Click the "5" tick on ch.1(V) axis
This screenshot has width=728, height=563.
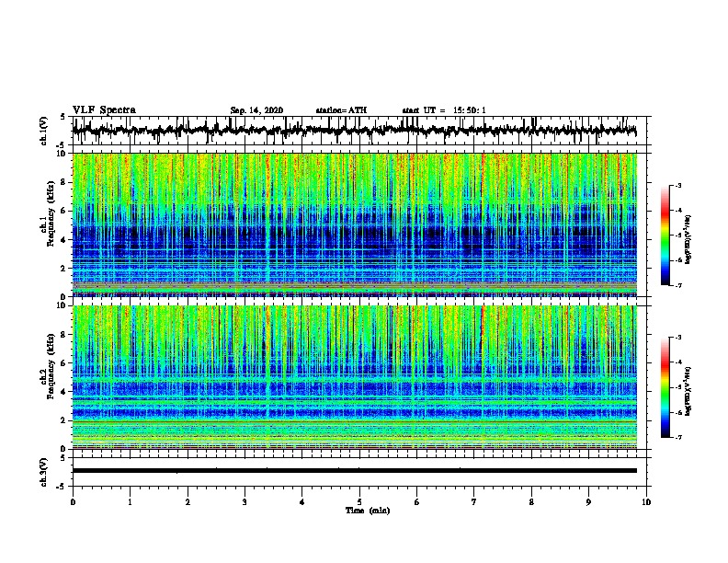pyautogui.click(x=64, y=117)
